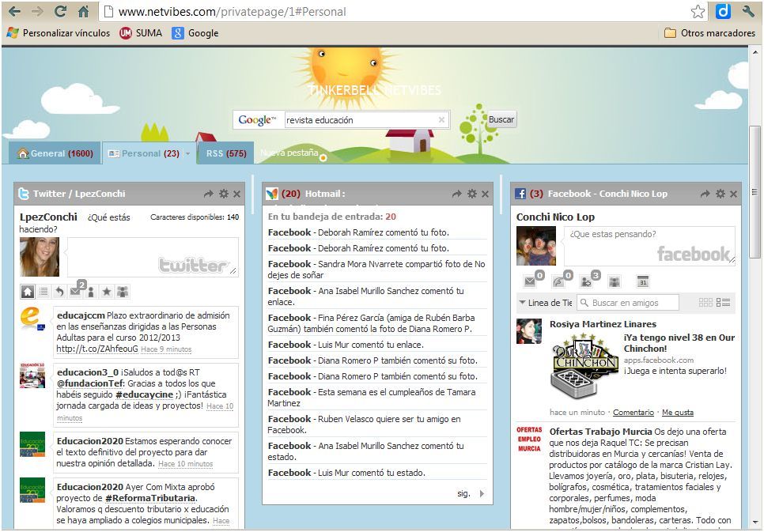The height and width of the screenshot is (532, 764).
Task: Open the #ReformaTributaria hashtag
Action: 150,498
